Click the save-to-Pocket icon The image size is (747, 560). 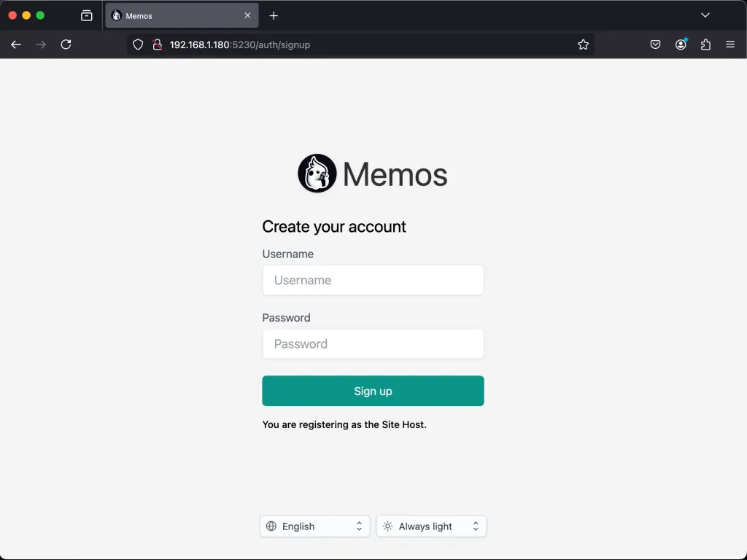click(655, 44)
